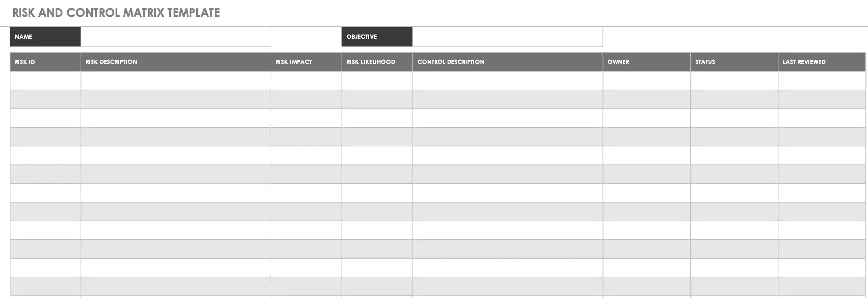Image resolution: width=868 pixels, height=298 pixels.
Task: Click the dark OBJECTIVE label cell
Action: [x=377, y=37]
